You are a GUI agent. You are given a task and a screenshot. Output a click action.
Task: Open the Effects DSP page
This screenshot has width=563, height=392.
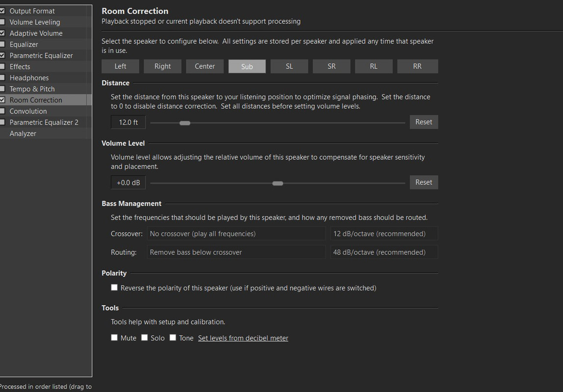click(x=20, y=67)
